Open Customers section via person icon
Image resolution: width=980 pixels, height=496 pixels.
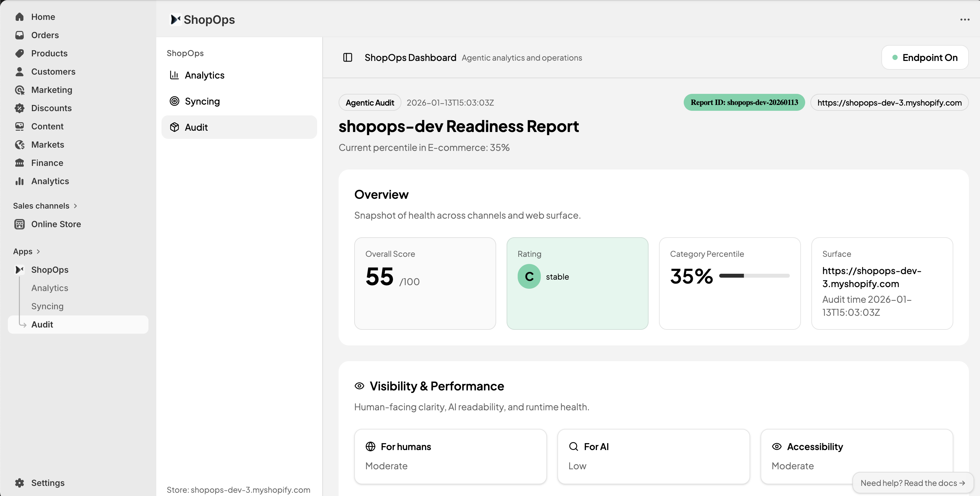point(20,72)
